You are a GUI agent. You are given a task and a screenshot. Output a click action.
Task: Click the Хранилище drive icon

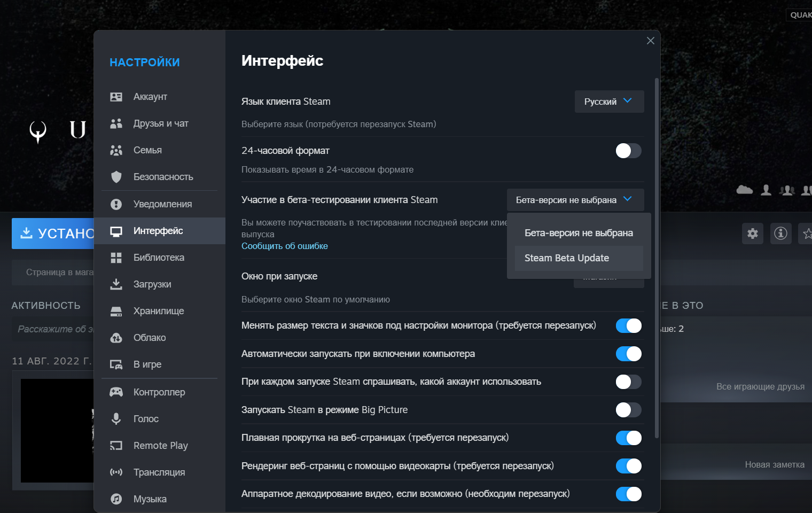tap(116, 311)
